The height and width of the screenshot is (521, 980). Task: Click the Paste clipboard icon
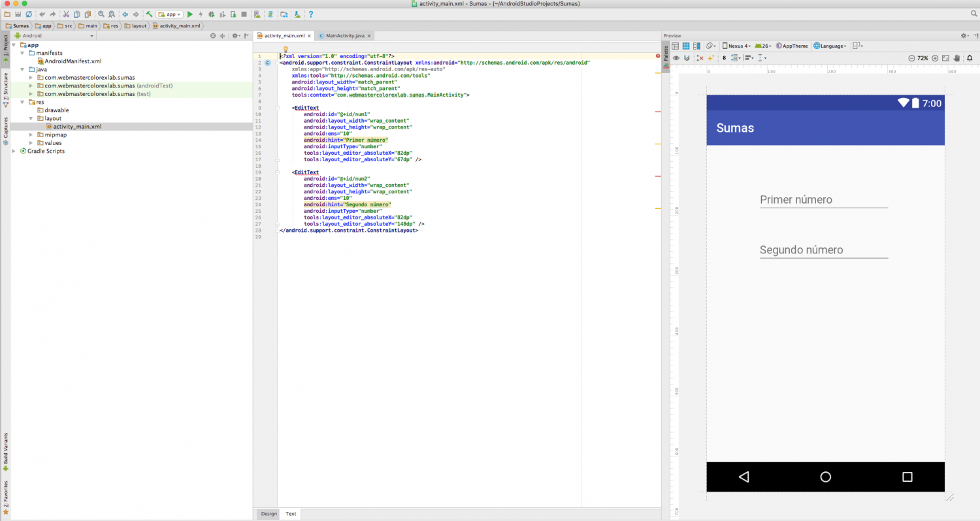click(88, 14)
